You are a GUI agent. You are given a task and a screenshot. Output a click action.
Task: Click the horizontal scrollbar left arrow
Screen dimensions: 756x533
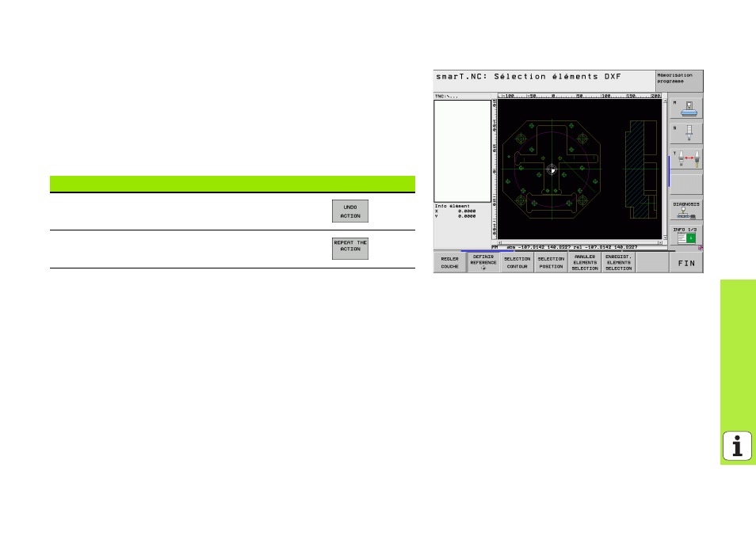500,243
